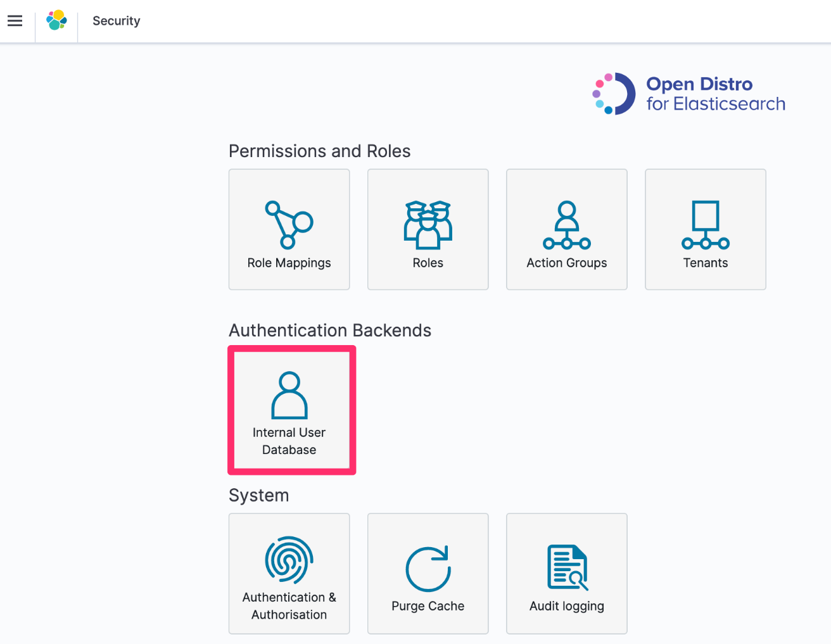The height and width of the screenshot is (644, 831).
Task: Click the Purge Cache refresh icon
Action: pos(428,567)
